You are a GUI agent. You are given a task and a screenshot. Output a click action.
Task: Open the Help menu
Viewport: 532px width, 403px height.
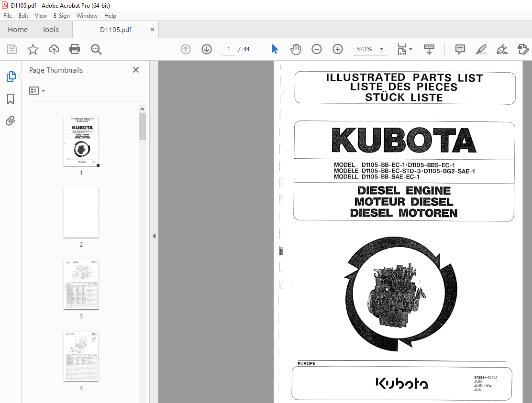110,16
